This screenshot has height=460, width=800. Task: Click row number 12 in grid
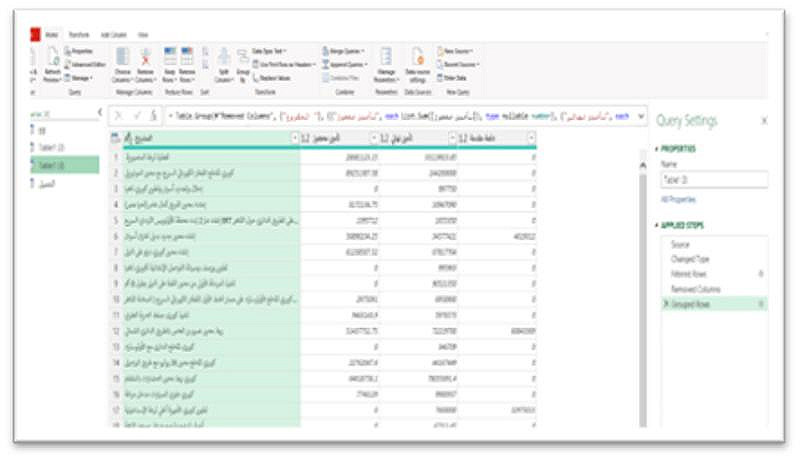[x=116, y=331]
